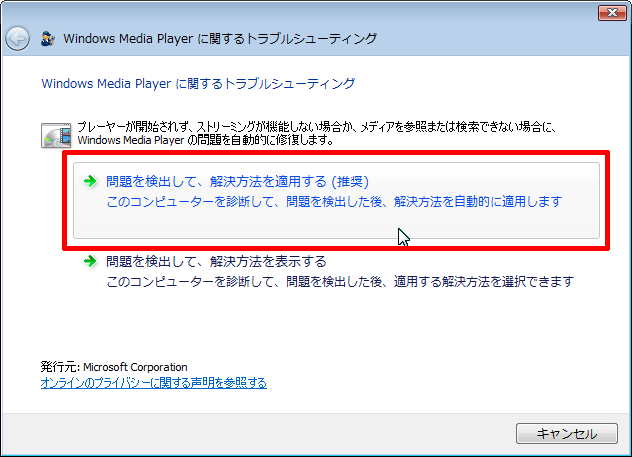
Task: Click description text プレーヤーが開始されず、ストリーミングが機能しない
Action: (316, 133)
